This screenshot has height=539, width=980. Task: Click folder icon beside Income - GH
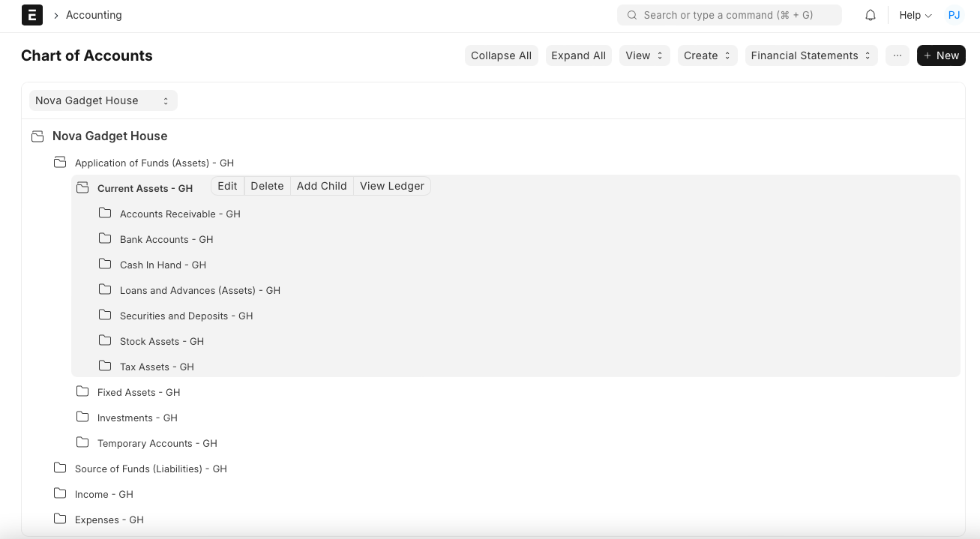tap(60, 494)
